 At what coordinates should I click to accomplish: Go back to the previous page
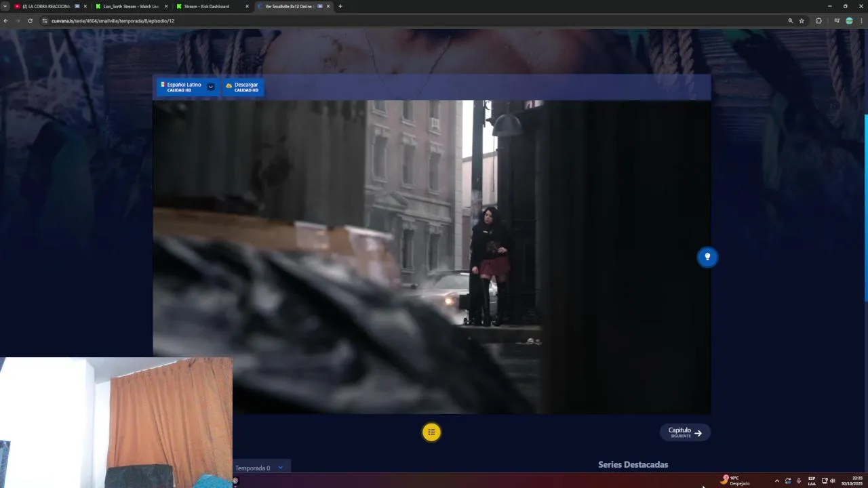pos(5,21)
